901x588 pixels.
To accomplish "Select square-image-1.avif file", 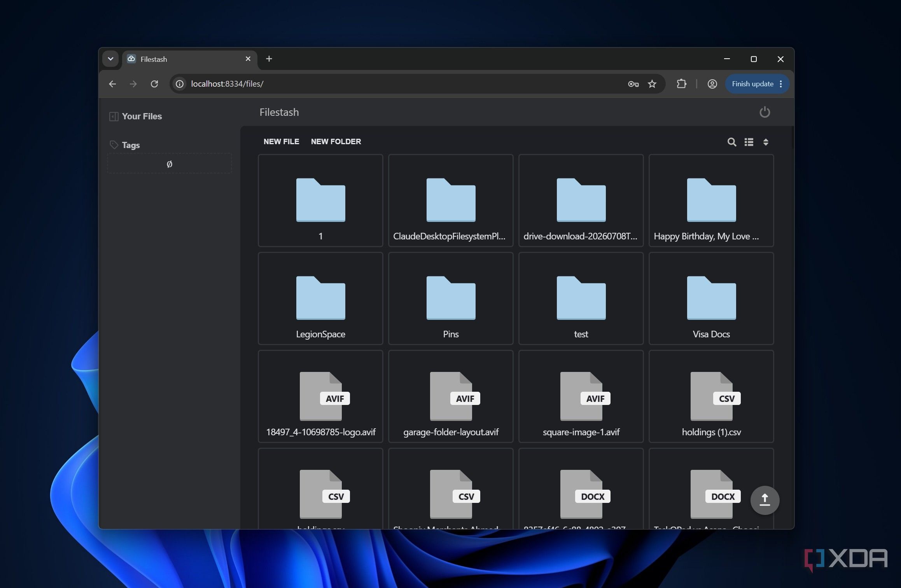I will [581, 396].
